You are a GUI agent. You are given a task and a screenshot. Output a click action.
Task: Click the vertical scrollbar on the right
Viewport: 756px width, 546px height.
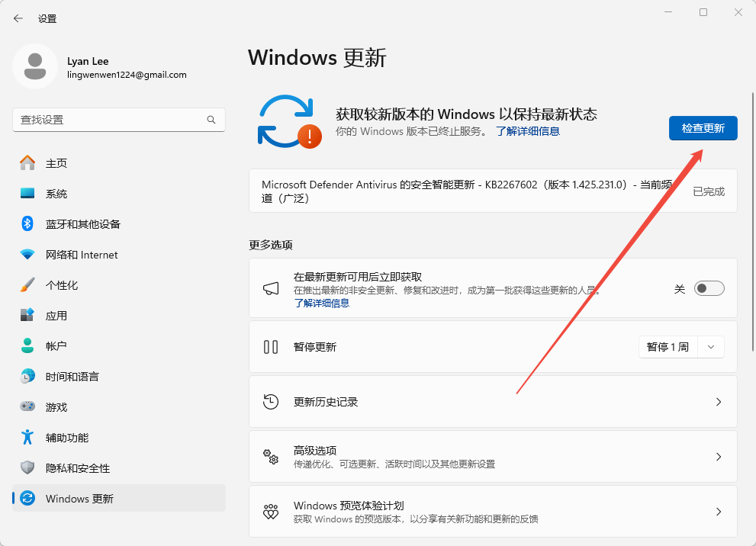[x=753, y=222]
